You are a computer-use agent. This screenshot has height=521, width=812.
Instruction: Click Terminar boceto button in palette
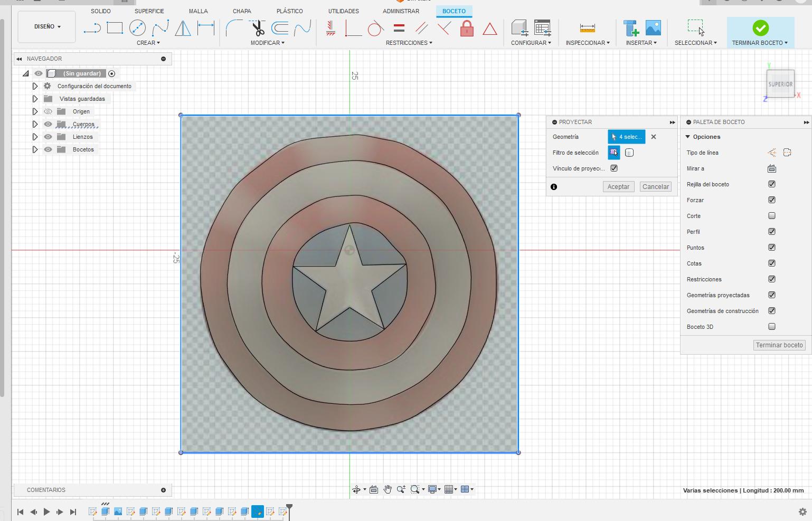779,345
